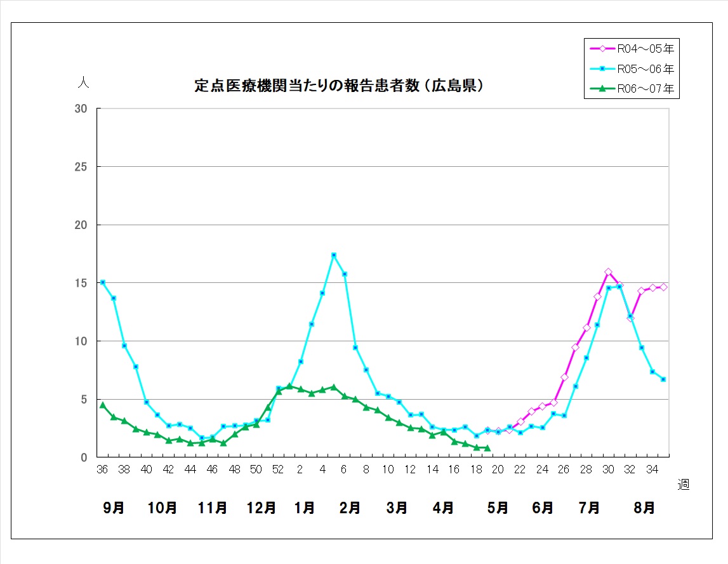The height and width of the screenshot is (564, 728).
Task: Click month label 6月
Action: point(542,508)
